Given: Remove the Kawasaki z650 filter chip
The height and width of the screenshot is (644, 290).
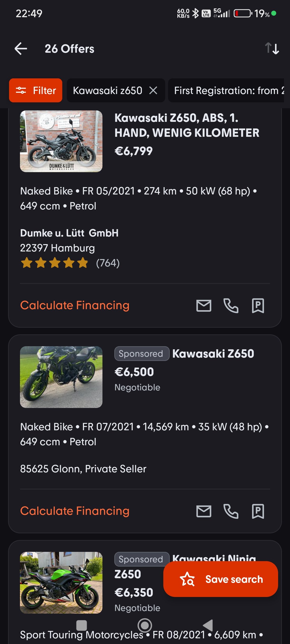Looking at the screenshot, I should point(153,90).
